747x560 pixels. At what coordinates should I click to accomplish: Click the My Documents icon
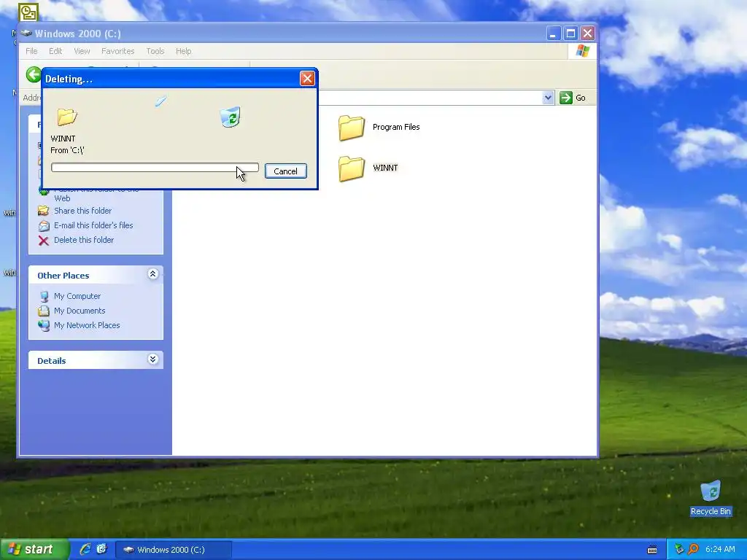pyautogui.click(x=44, y=311)
